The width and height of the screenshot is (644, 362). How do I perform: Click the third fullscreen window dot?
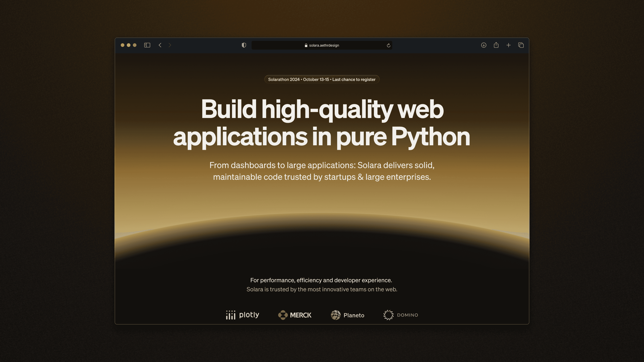[135, 45]
